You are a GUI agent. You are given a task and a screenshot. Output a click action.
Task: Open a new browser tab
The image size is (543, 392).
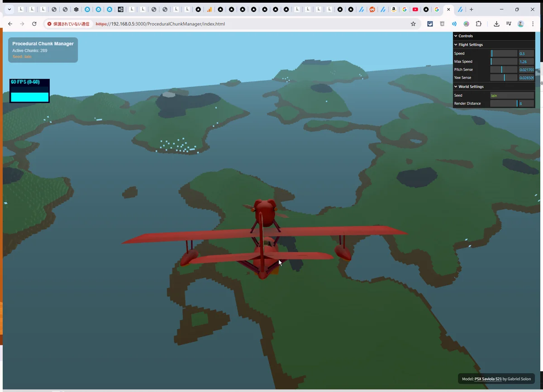tap(471, 9)
